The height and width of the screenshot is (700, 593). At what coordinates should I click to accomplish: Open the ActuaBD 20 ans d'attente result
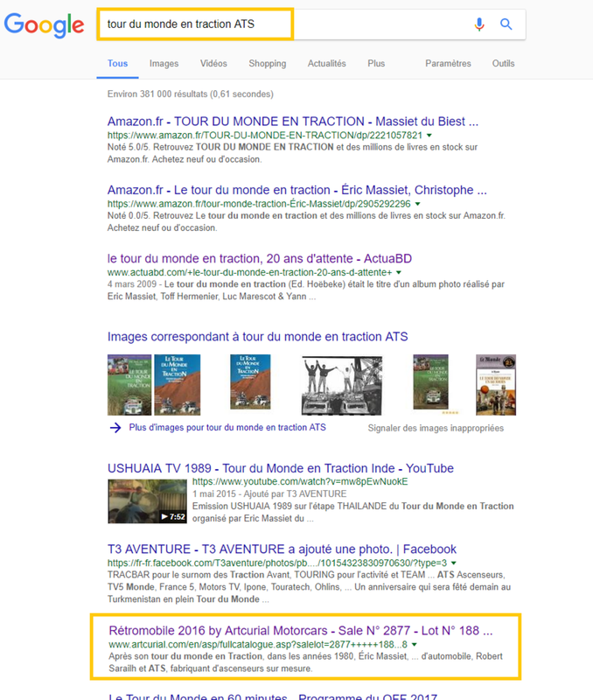(x=259, y=258)
